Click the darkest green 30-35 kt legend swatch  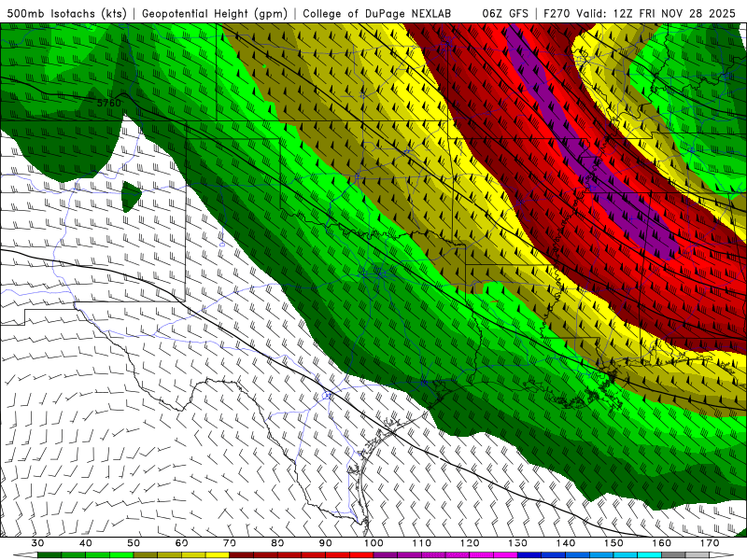[x=49, y=555]
